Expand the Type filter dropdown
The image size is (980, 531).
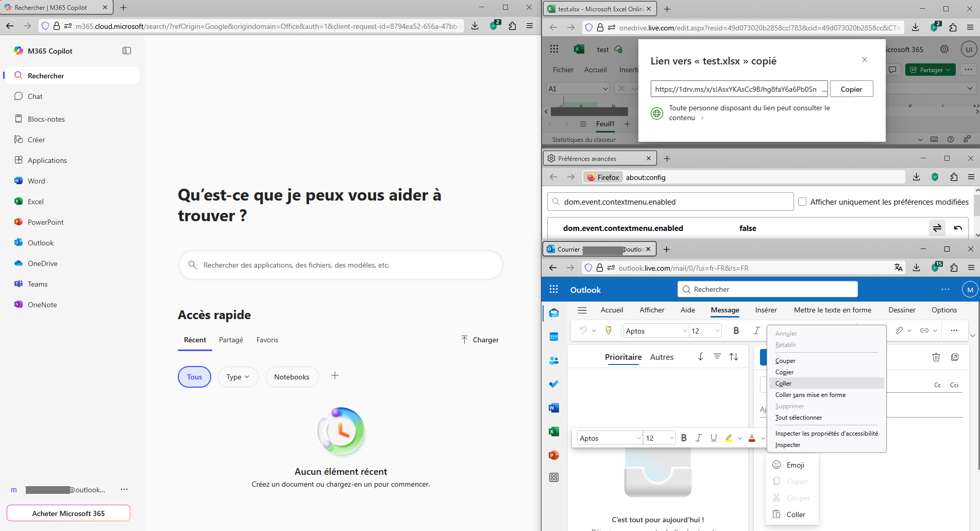click(x=238, y=377)
